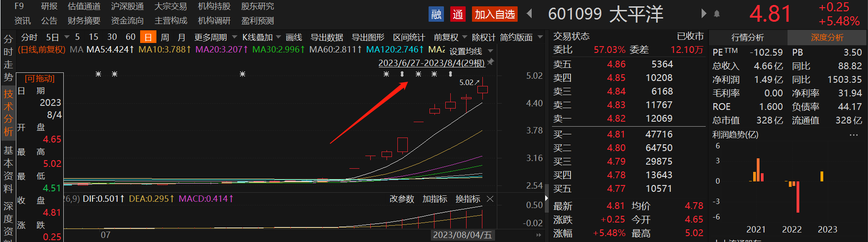Open the 沪深股通 tab

click(127, 6)
